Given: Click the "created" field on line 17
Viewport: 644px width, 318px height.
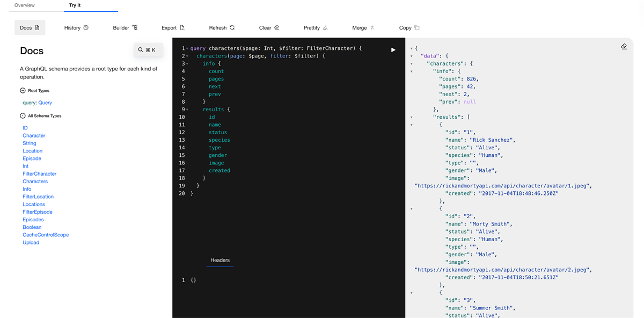Looking at the screenshot, I should pos(219,171).
